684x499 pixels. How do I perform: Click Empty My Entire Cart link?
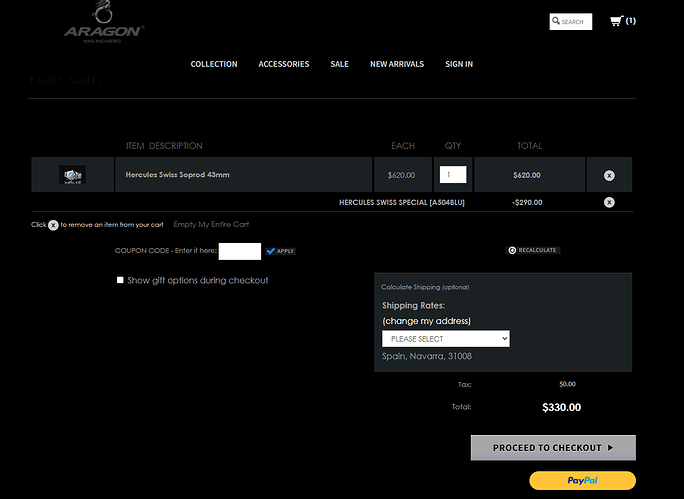[x=211, y=224]
